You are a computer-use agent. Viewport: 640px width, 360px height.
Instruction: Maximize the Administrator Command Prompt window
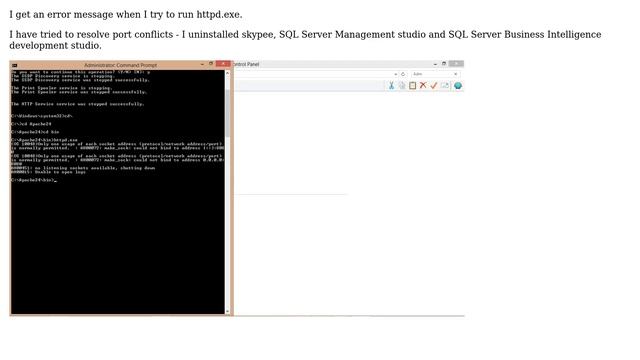211,64
